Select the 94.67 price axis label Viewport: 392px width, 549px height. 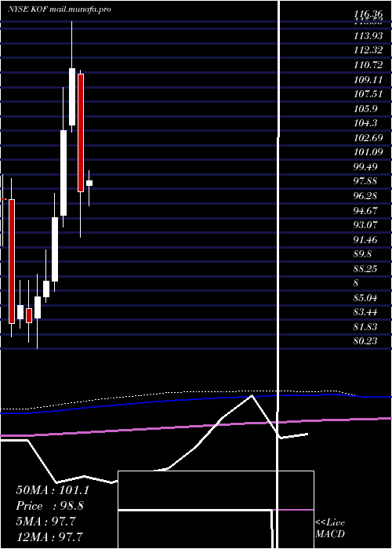tap(366, 210)
